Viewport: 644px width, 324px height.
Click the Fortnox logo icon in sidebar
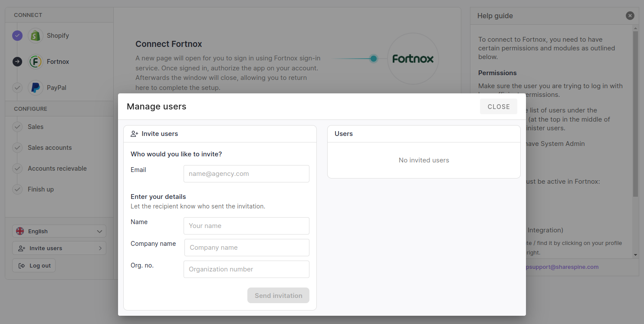coord(36,62)
